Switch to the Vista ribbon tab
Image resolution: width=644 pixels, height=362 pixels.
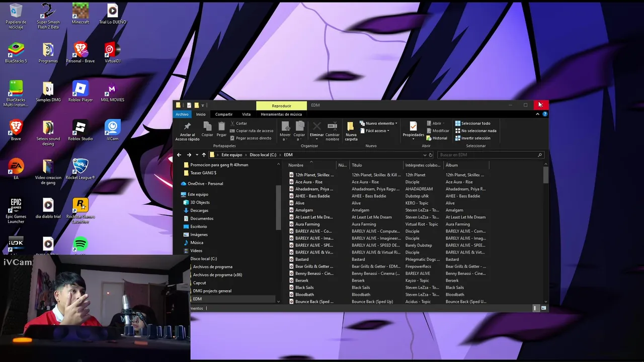pyautogui.click(x=246, y=114)
